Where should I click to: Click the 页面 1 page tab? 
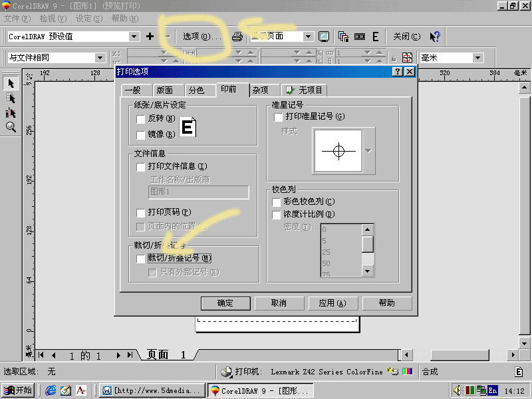167,355
